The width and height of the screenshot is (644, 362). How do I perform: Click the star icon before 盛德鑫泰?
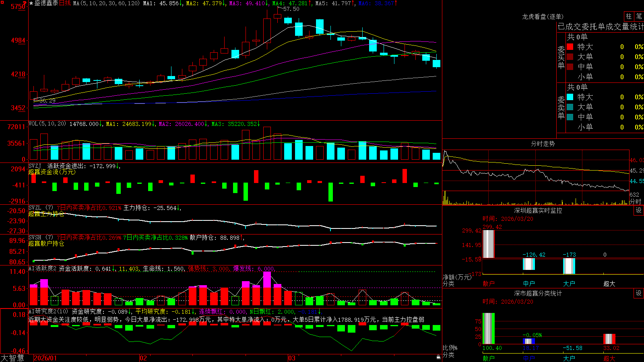(31, 3)
